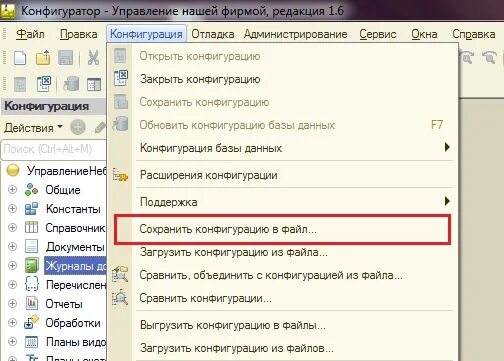The height and width of the screenshot is (361, 504).
Task: Click the close configuration toolbar icon
Action: (43, 83)
